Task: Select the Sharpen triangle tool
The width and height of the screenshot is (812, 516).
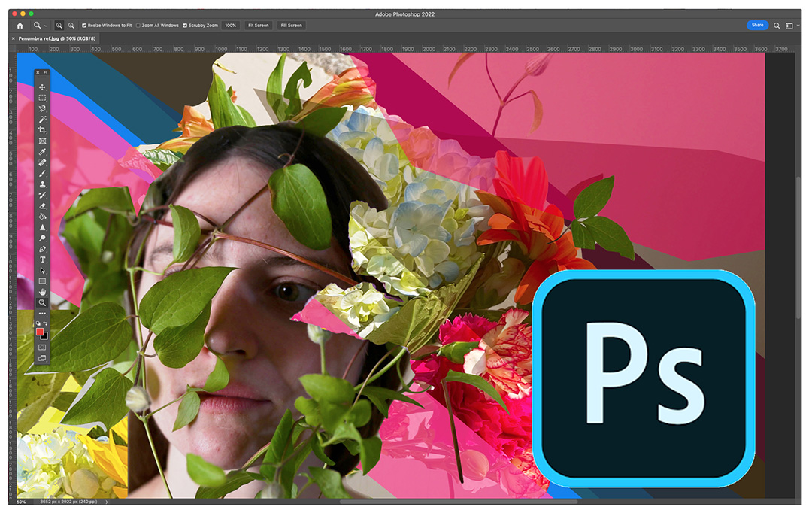Action: 42,227
